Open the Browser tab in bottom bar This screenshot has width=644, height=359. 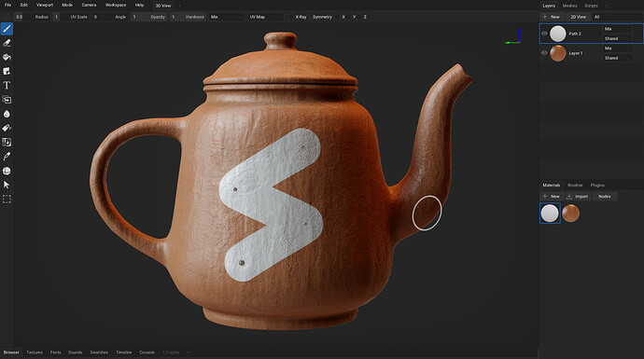tap(11, 352)
